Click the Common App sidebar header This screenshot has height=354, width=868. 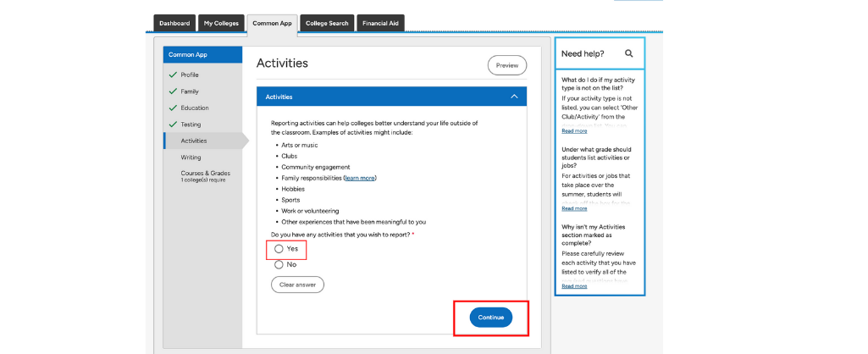(x=202, y=55)
